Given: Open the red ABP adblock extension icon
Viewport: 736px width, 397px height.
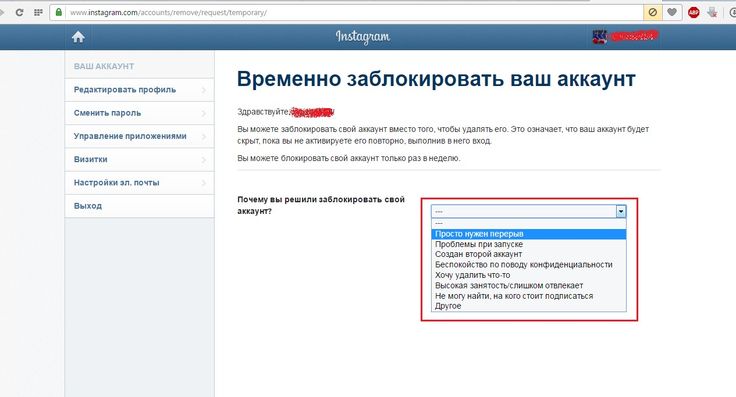Looking at the screenshot, I should coord(693,13).
